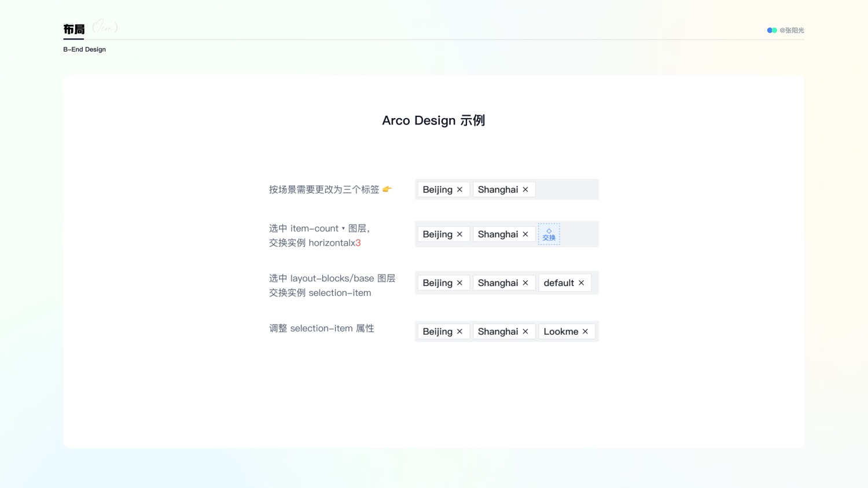Screen dimensions: 868x488
Task: Remove the Lookme tag
Action: click(x=585, y=332)
